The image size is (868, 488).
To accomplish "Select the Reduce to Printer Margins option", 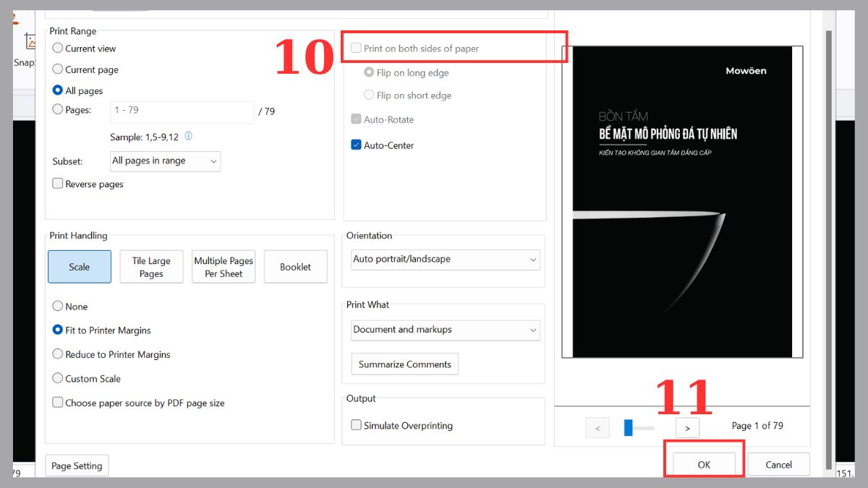I will tap(58, 354).
